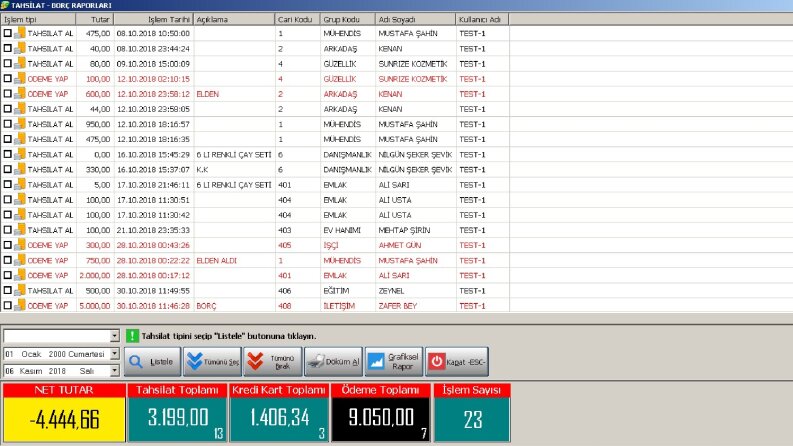Click the Adı Soyadı column header
Image resolution: width=793 pixels, height=446 pixels.
[x=415, y=19]
